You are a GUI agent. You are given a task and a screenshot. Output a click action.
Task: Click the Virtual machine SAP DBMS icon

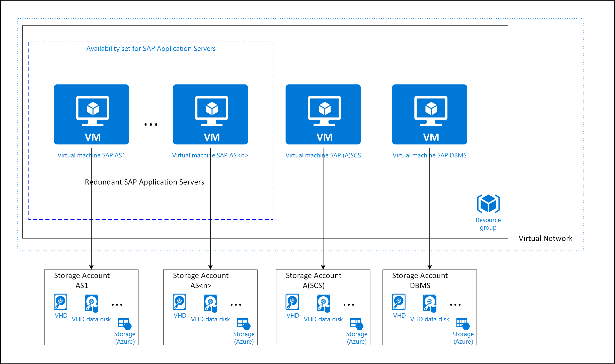click(x=429, y=115)
